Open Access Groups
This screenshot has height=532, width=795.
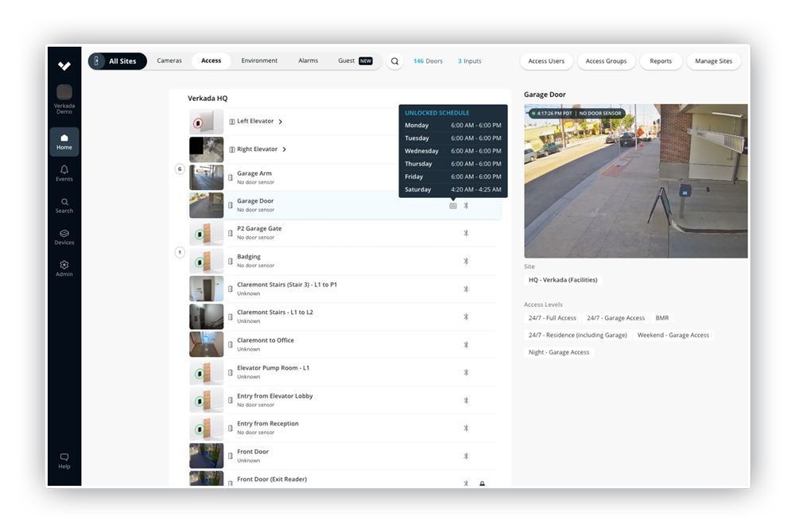[606, 61]
